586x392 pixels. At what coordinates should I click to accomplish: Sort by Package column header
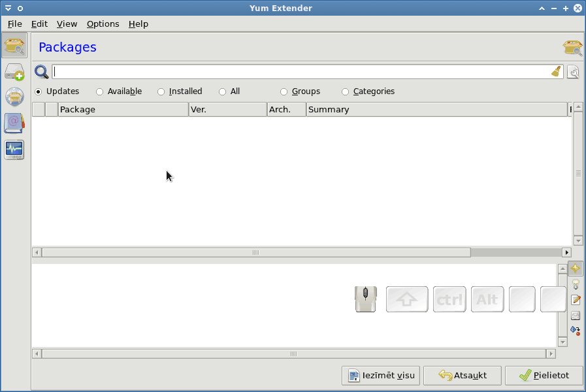tap(123, 110)
